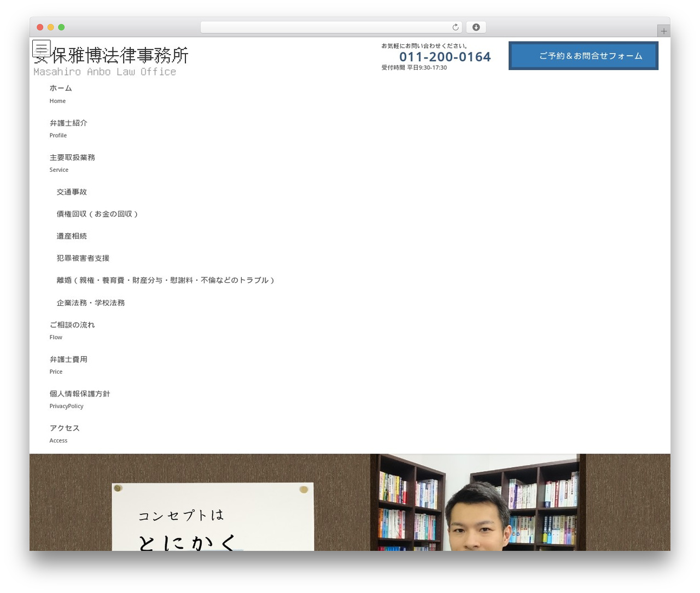Close the browser window using the red button
The image size is (700, 593).
40,27
